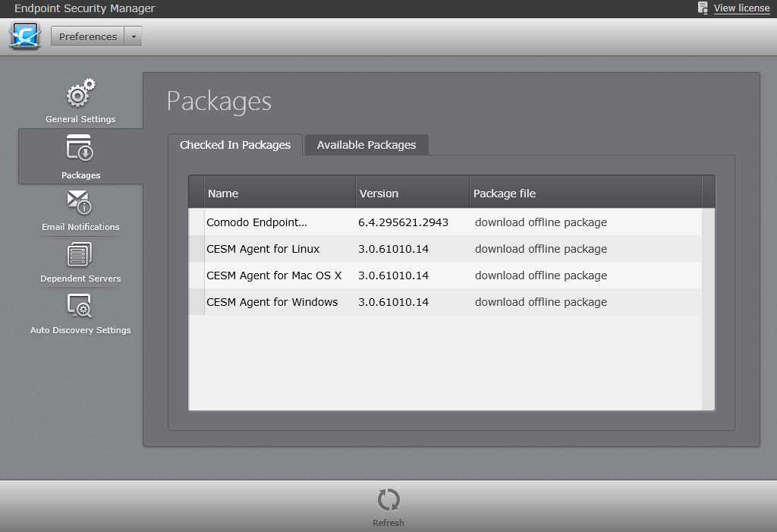Select CESM Agent for Windows name
Screen dimensions: 777x532
pos(272,302)
